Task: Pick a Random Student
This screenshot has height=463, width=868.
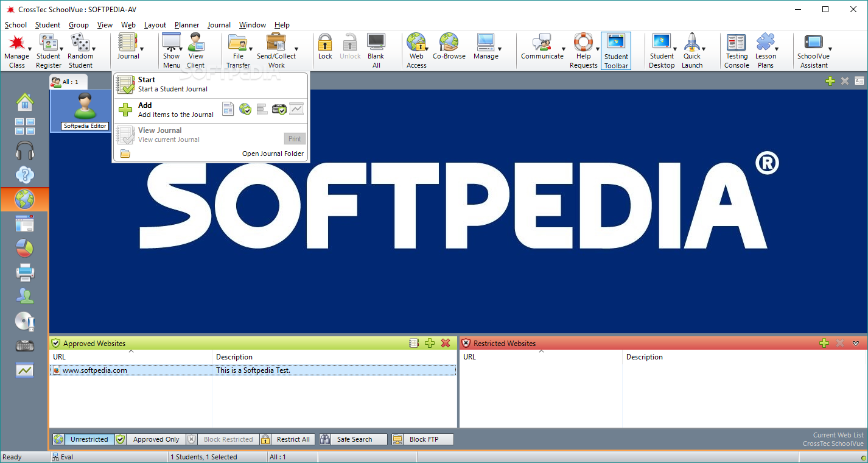Action: 80,51
